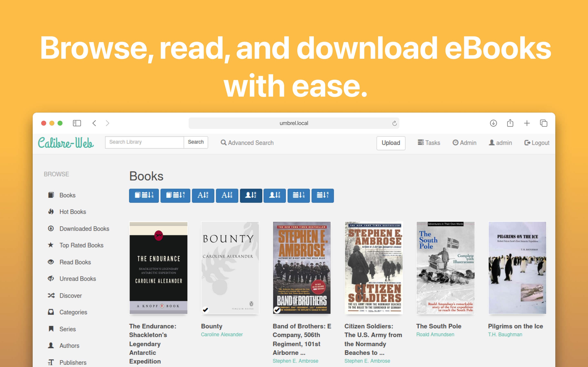Open the Series sidebar item
This screenshot has width=588, height=367.
(67, 329)
